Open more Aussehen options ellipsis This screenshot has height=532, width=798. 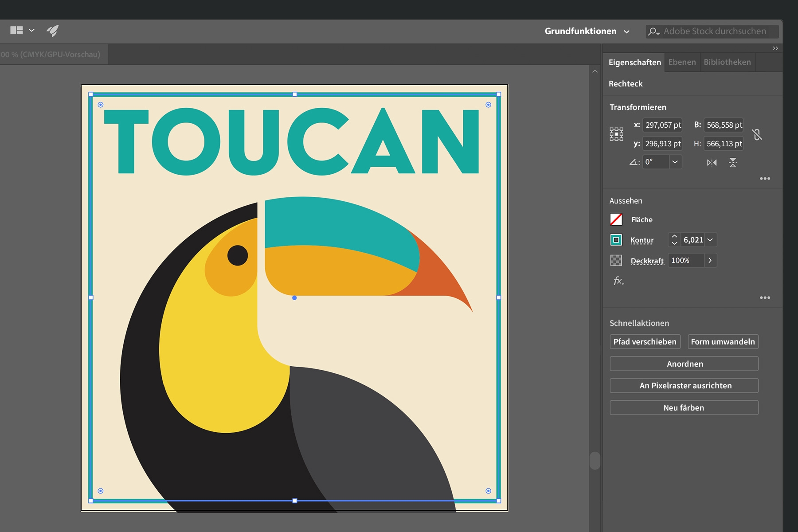[x=765, y=297]
